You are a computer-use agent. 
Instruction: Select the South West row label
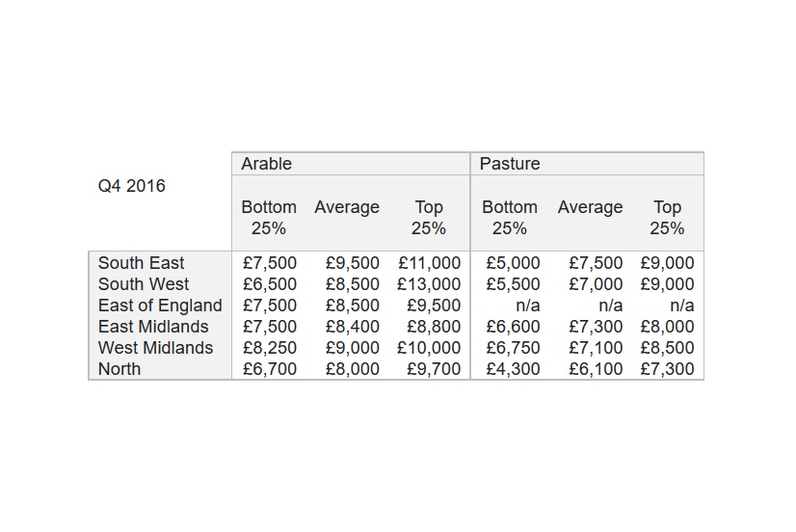(144, 284)
